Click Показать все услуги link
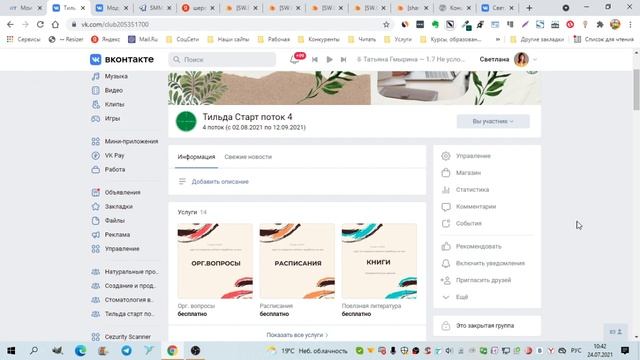 click(x=297, y=335)
